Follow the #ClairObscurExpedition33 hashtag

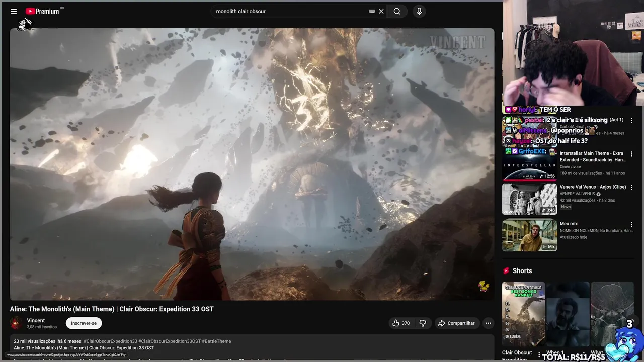point(110,341)
